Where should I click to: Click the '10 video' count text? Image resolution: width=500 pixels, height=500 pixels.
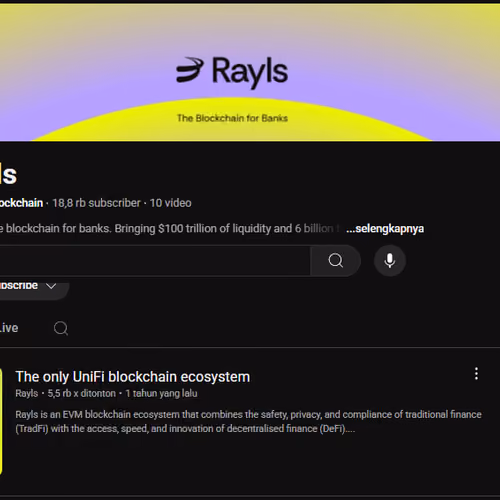tap(171, 203)
